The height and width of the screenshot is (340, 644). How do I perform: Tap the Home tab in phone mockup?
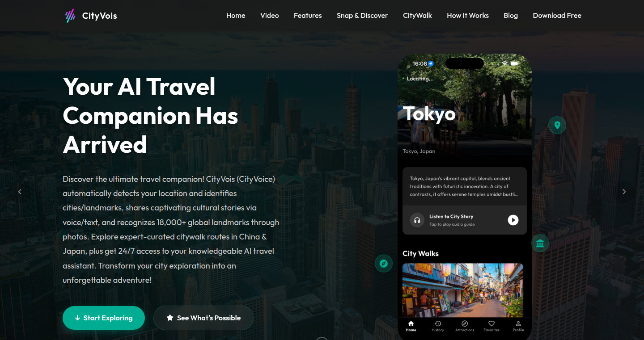411,326
